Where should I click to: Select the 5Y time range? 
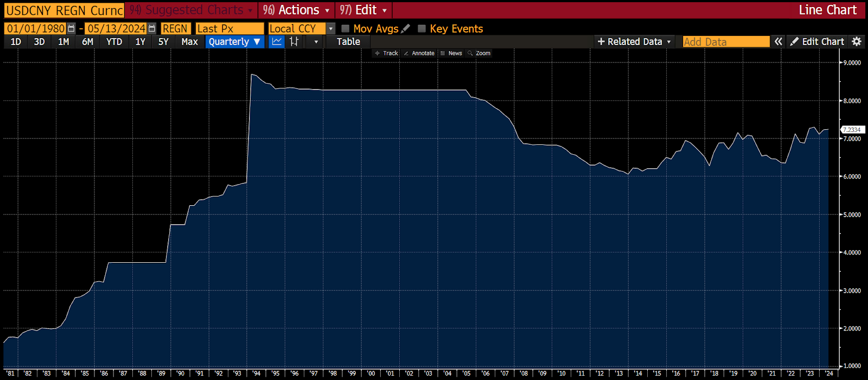click(x=163, y=42)
